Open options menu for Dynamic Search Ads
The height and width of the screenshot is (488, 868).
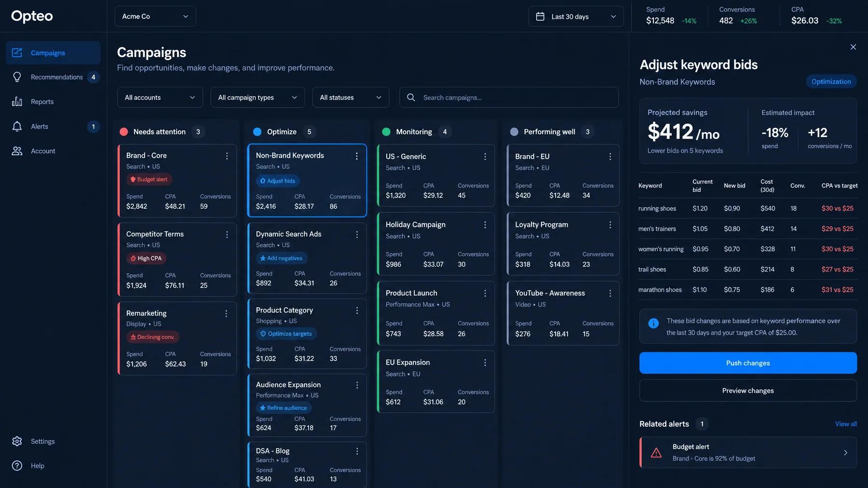click(357, 234)
